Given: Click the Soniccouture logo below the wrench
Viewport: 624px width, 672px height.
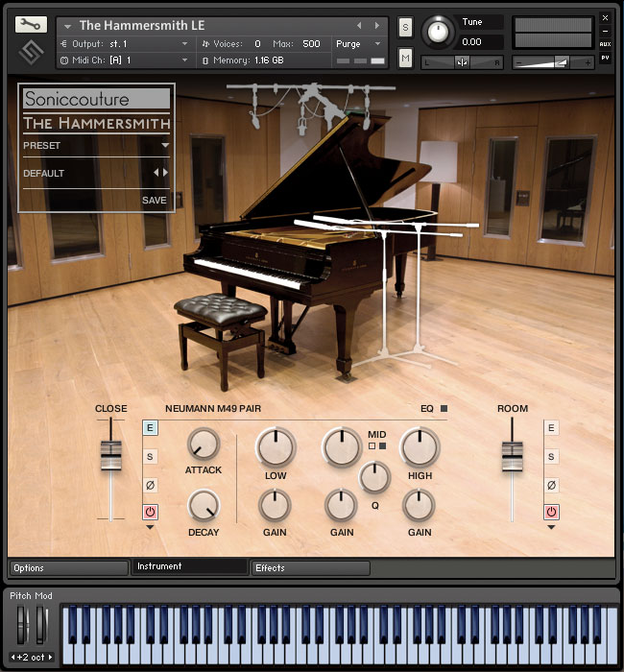Looking at the screenshot, I should (31, 52).
